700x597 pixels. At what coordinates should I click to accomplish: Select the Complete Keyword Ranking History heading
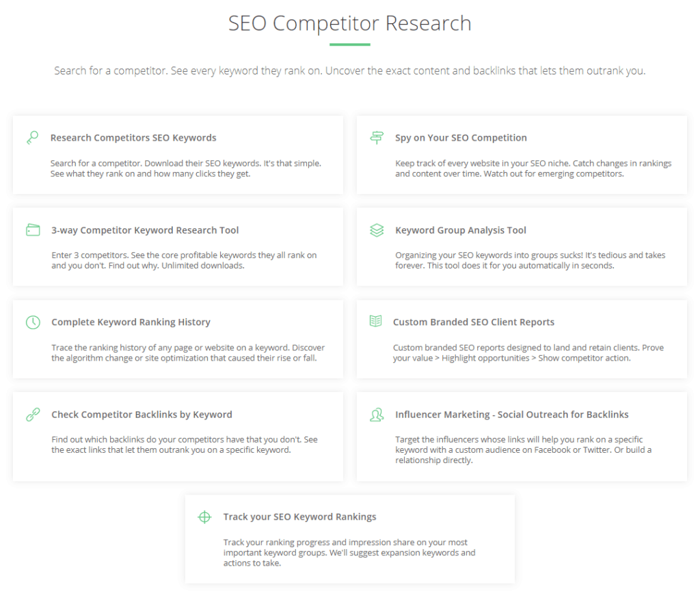tap(131, 322)
